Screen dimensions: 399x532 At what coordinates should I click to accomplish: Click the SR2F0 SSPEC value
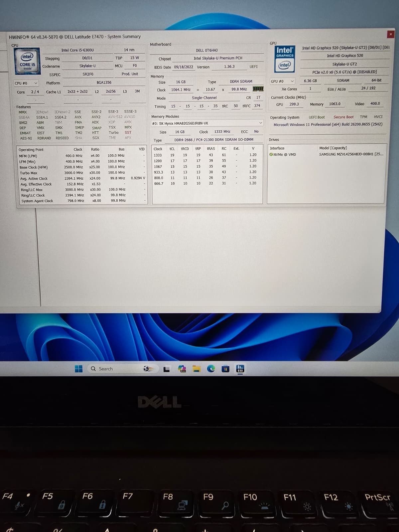click(88, 74)
